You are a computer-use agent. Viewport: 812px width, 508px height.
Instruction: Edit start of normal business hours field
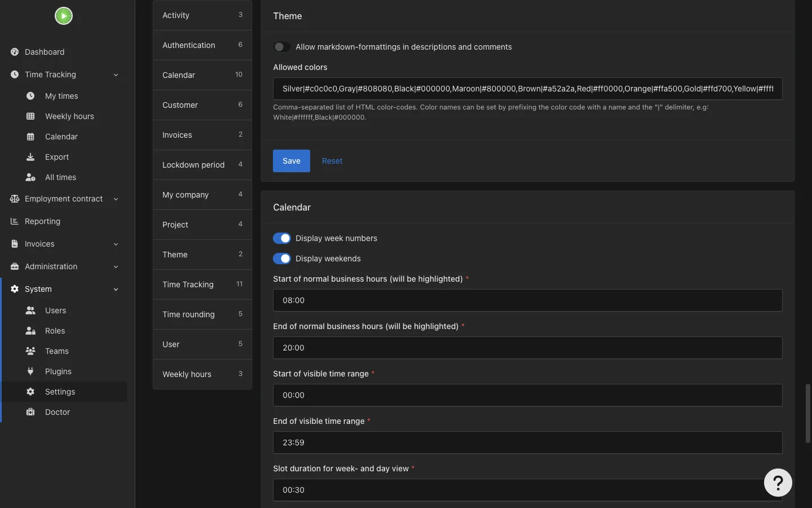pos(528,300)
